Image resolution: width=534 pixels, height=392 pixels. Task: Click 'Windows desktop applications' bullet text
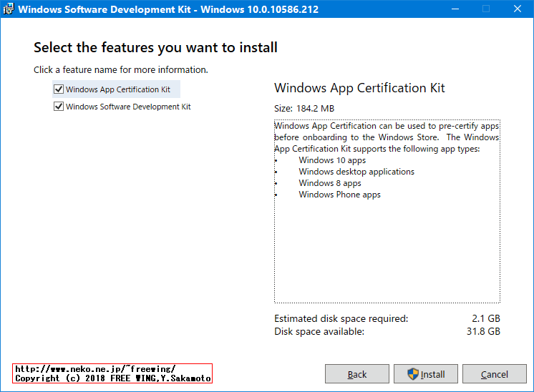coord(356,172)
